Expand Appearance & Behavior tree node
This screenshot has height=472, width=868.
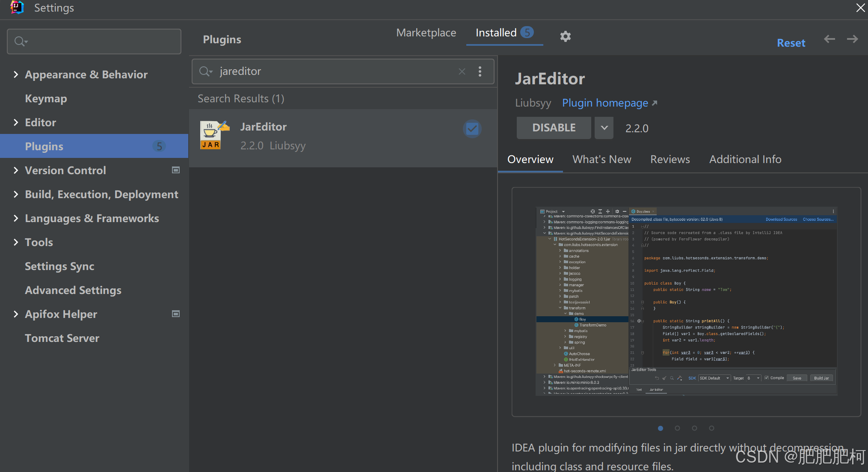click(x=16, y=74)
